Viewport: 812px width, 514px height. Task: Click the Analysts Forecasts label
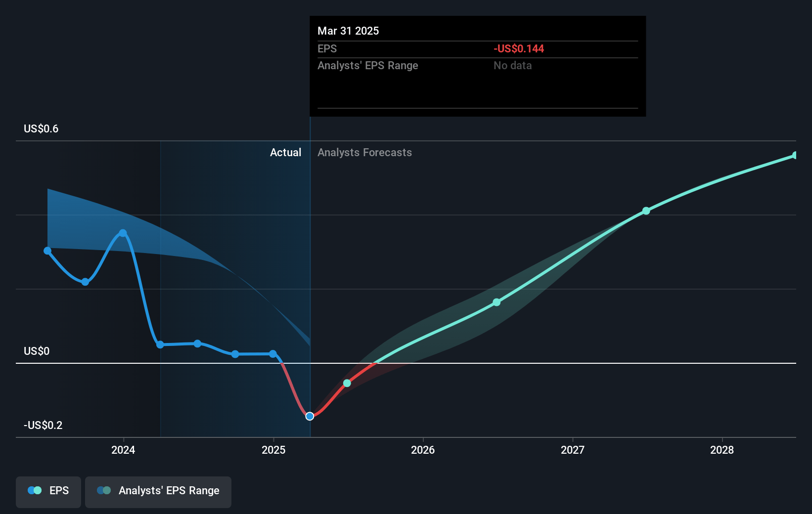[x=364, y=153]
